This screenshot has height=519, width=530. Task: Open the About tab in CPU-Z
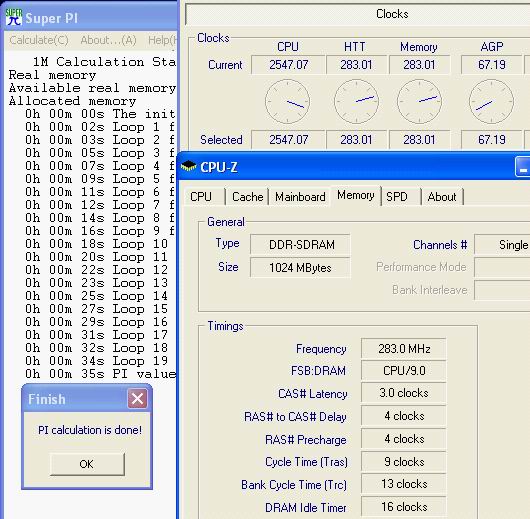tap(442, 196)
